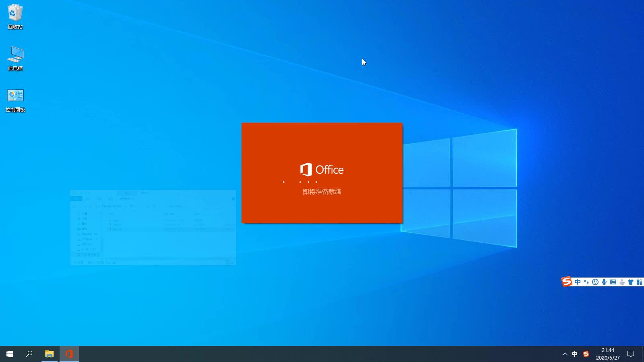Image resolution: width=644 pixels, height=362 pixels.
Task: Select the Office taskbar button
Action: pyautogui.click(x=69, y=354)
